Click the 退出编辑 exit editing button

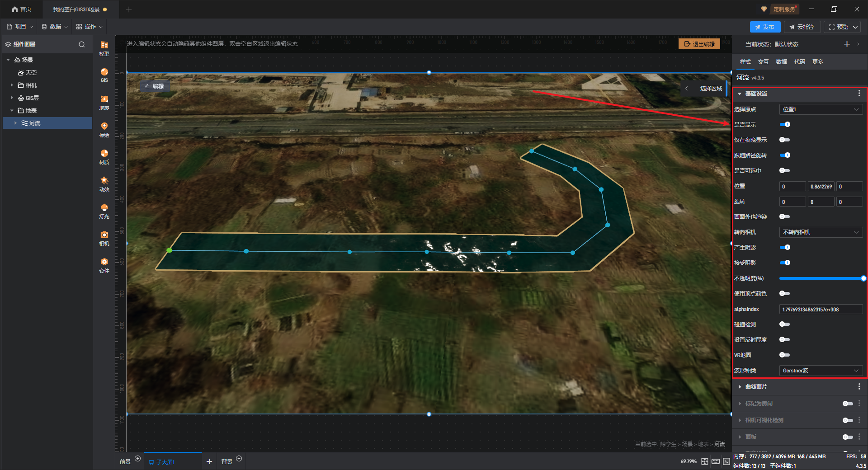[x=699, y=44]
